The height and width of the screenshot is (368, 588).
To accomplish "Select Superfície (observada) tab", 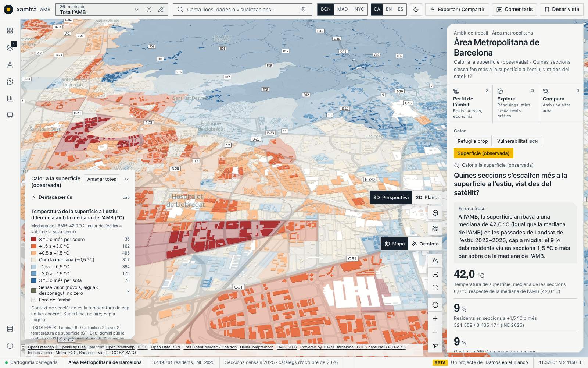I will tap(483, 153).
